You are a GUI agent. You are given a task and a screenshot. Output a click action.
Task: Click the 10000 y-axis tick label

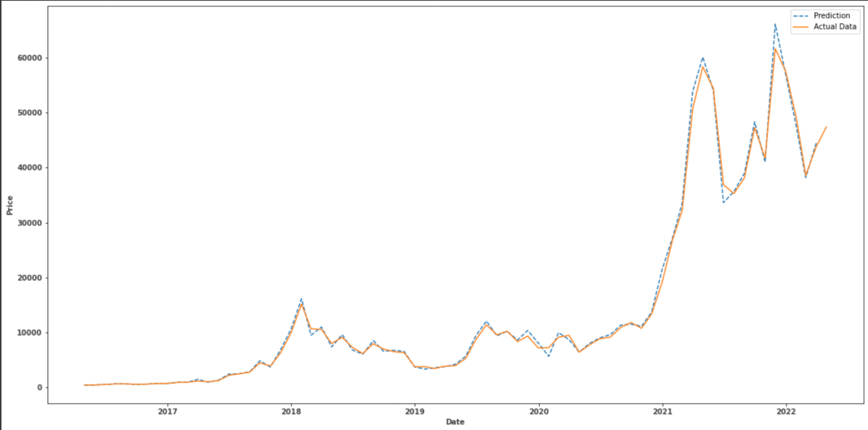[x=30, y=333]
